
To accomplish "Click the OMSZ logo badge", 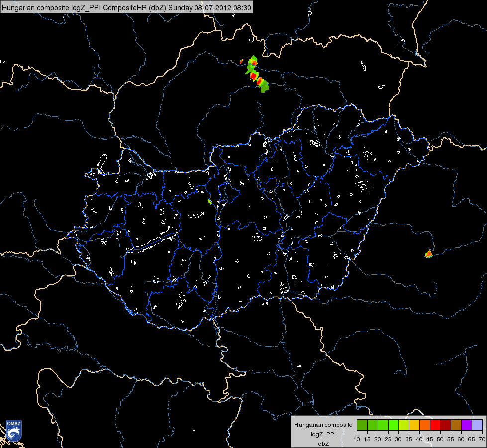I will point(13,431).
